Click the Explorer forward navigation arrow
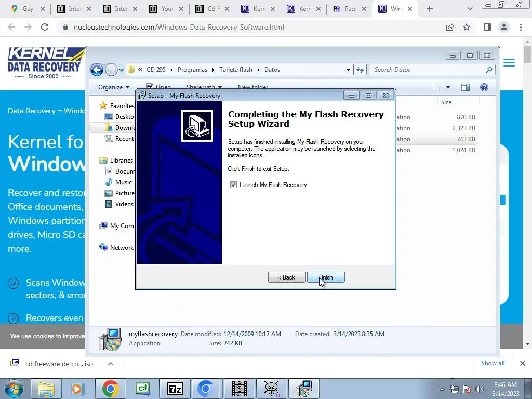 pos(111,70)
